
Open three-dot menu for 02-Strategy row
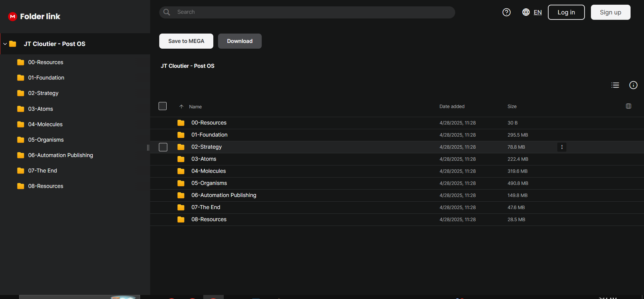pos(562,147)
